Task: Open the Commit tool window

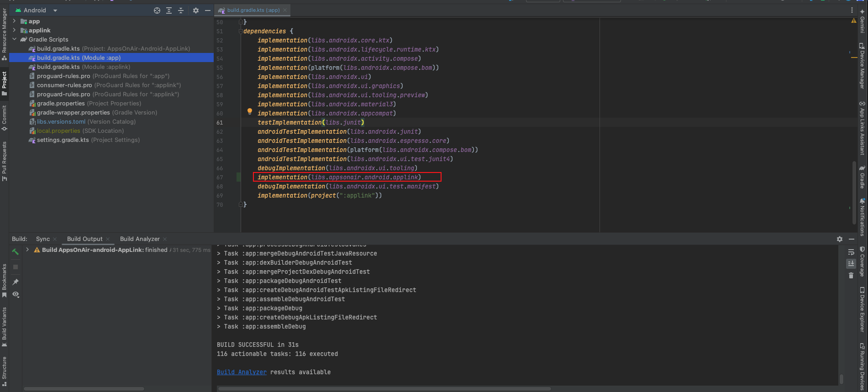Action: click(4, 118)
